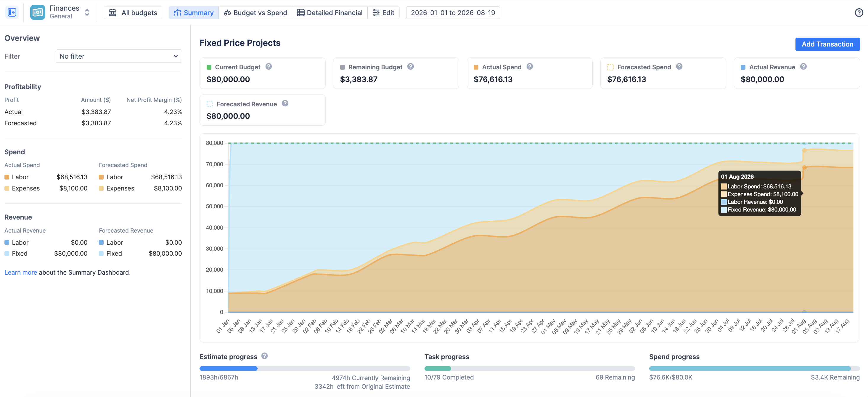Show Forecasted Revenue help tooltip icon
Viewport: 868px width, 397px height.
pos(285,103)
